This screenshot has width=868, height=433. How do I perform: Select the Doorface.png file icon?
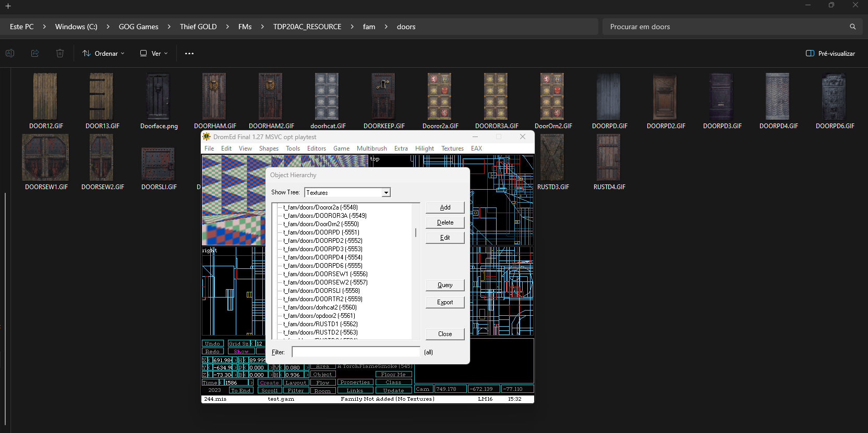158,96
